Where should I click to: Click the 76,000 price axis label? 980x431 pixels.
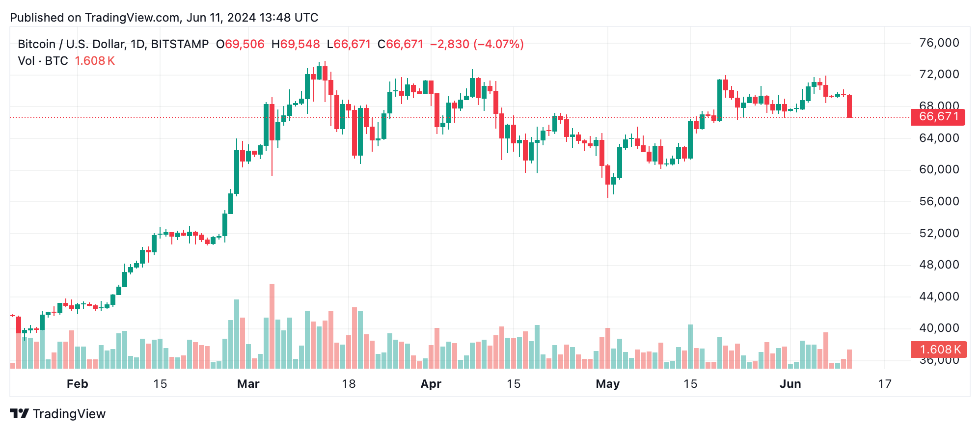939,43
